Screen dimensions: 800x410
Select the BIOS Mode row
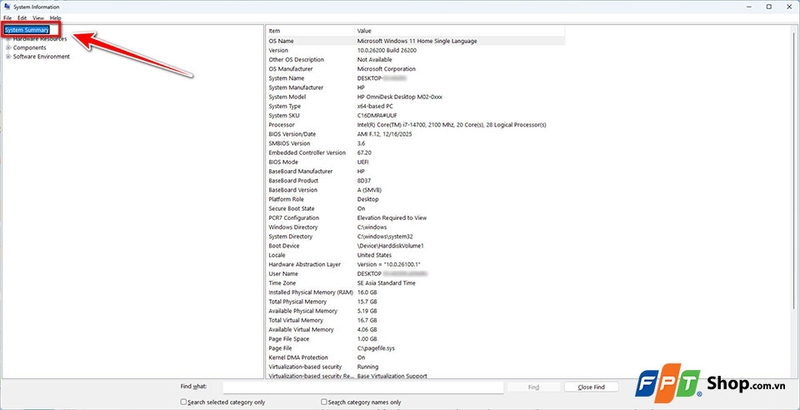coord(415,162)
